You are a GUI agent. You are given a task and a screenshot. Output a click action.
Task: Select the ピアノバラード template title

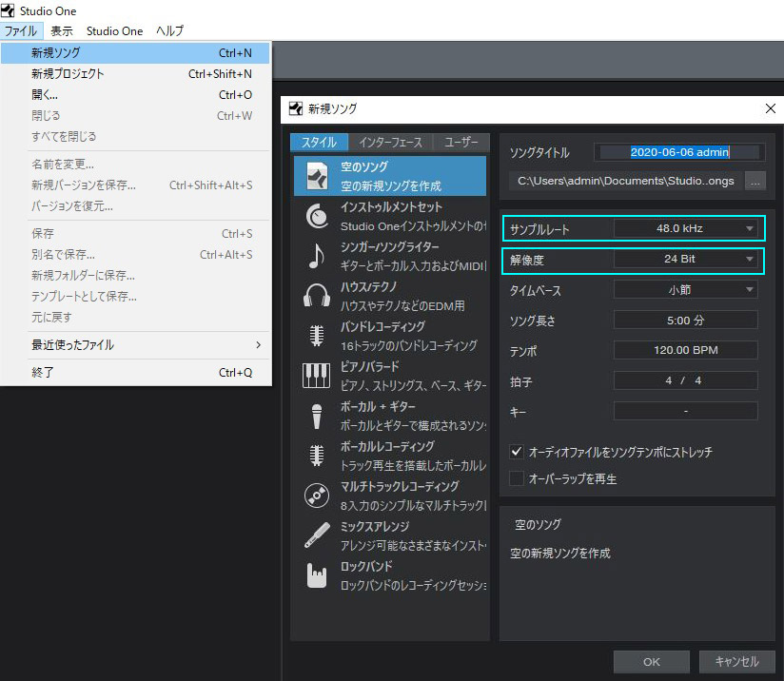point(370,366)
